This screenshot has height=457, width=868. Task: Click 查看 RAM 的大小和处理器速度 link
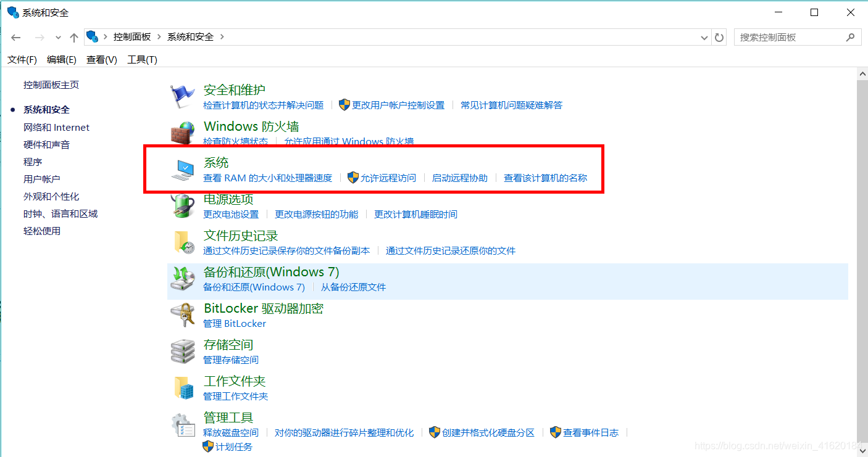[268, 178]
